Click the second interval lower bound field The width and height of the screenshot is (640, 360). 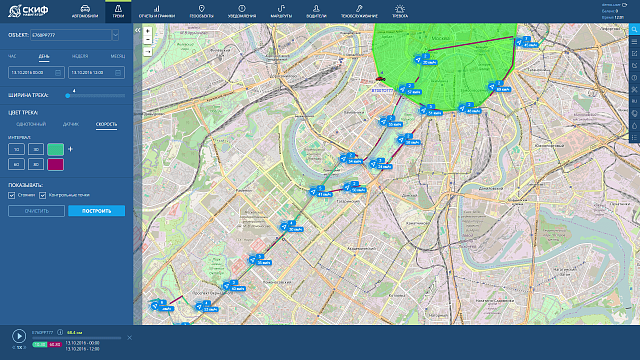pyautogui.click(x=16, y=164)
